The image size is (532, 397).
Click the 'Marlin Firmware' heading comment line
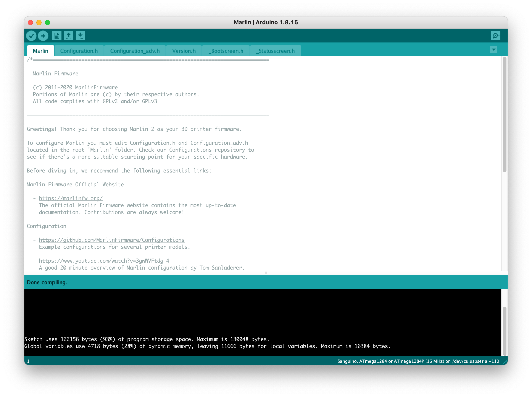(x=55, y=73)
